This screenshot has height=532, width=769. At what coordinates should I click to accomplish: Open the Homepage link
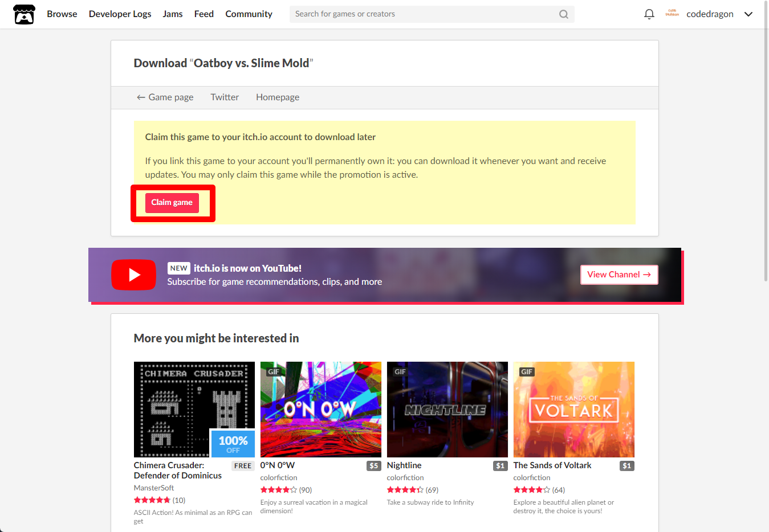(278, 97)
